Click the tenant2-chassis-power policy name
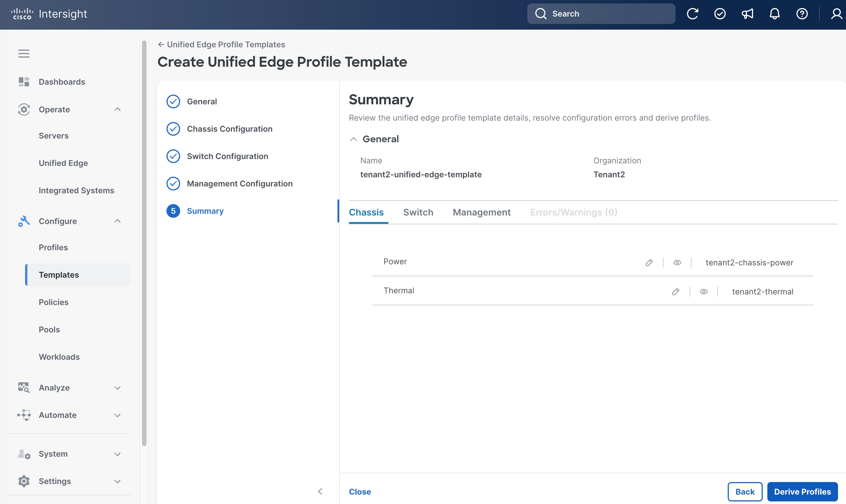This screenshot has height=504, width=846. pos(749,263)
